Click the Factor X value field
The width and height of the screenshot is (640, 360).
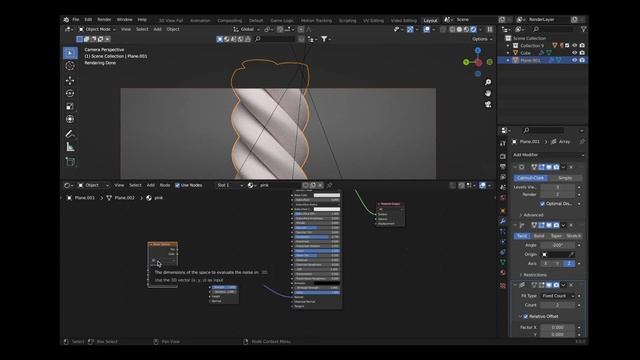point(558,327)
